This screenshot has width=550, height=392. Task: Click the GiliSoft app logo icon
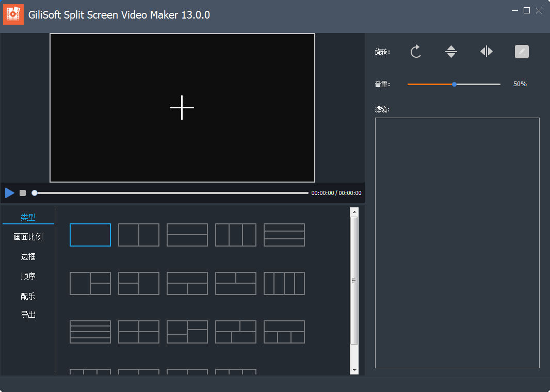click(x=13, y=14)
